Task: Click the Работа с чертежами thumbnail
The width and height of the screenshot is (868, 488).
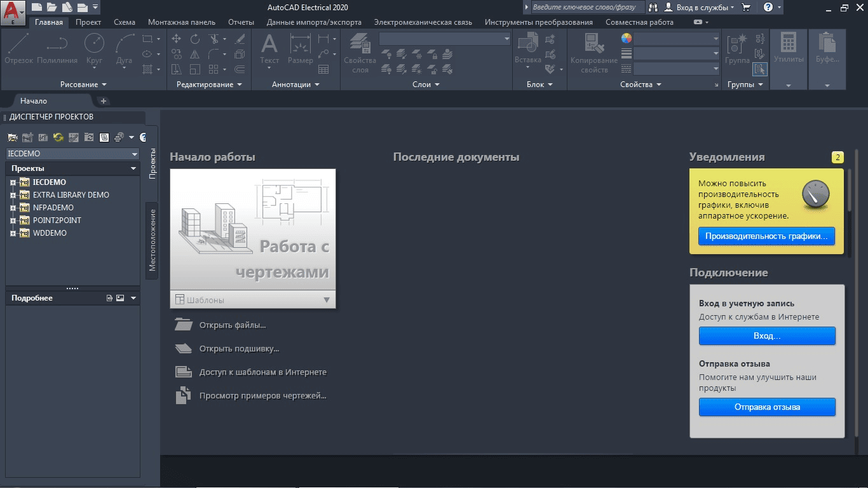Action: (253, 230)
